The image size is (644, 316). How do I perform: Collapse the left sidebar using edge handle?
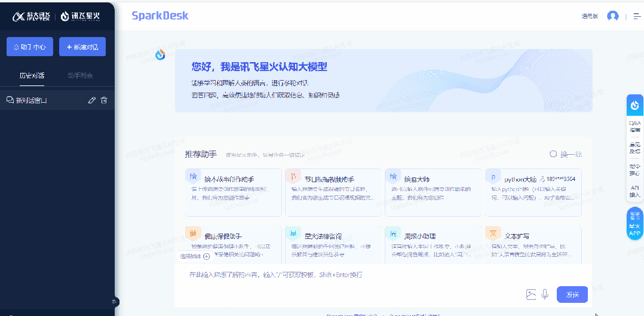point(115,302)
